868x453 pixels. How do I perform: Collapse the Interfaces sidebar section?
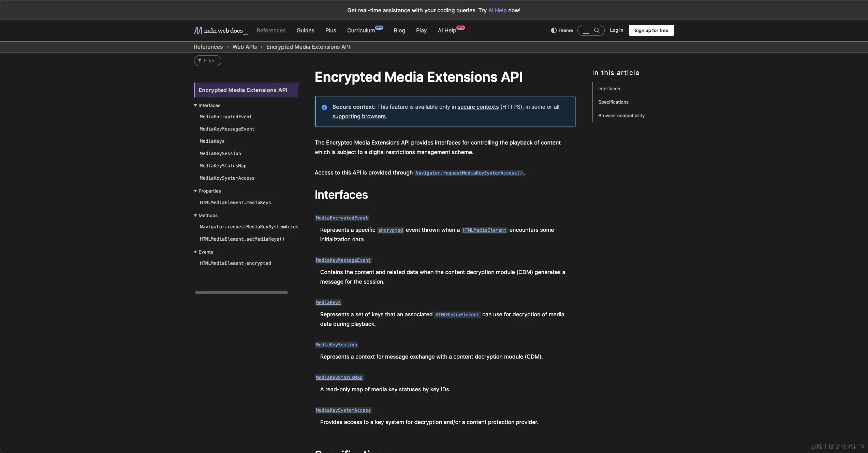pos(195,106)
